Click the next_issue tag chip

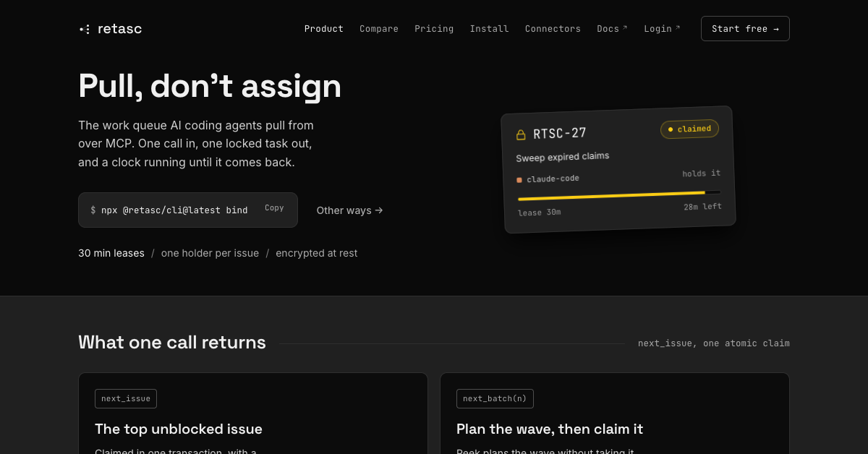coord(126,398)
